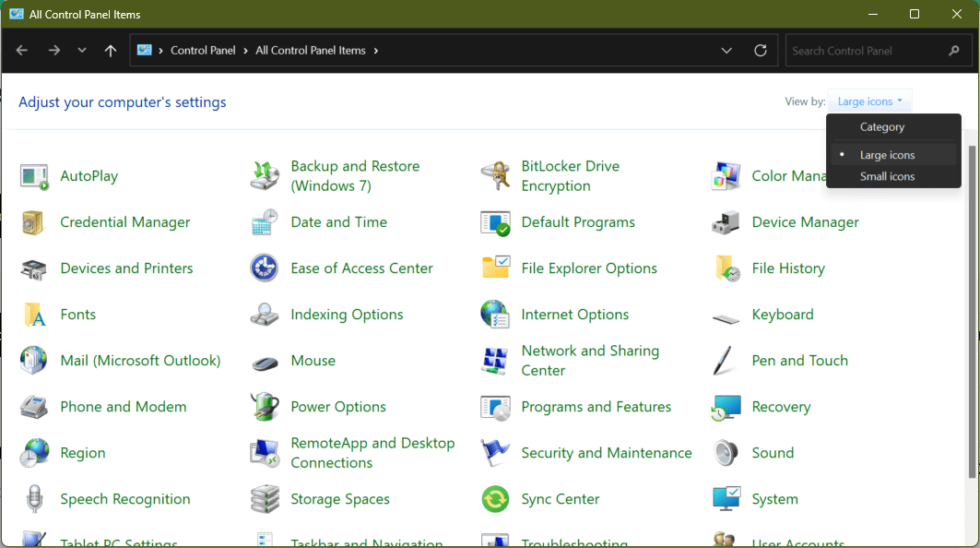980x548 pixels.
Task: Click Control Panel in breadcrumb path
Action: [x=203, y=51]
